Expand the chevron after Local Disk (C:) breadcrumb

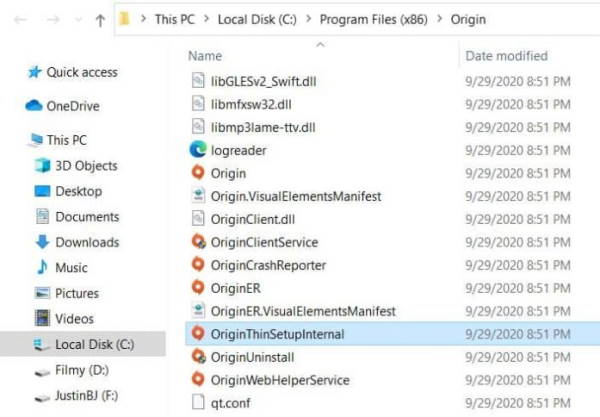308,19
